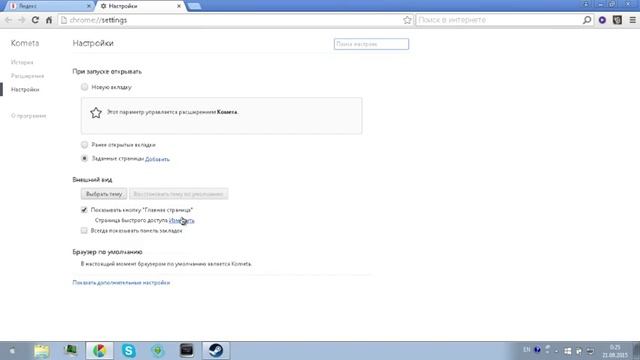Close the Яндекс tab
Screen dimensions: 640x360
click(x=89, y=6)
